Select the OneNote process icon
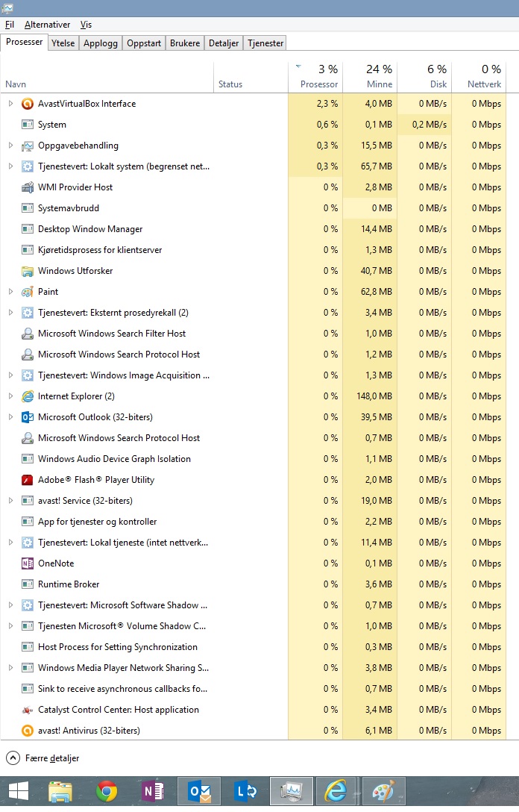The width and height of the screenshot is (519, 812). 28,563
